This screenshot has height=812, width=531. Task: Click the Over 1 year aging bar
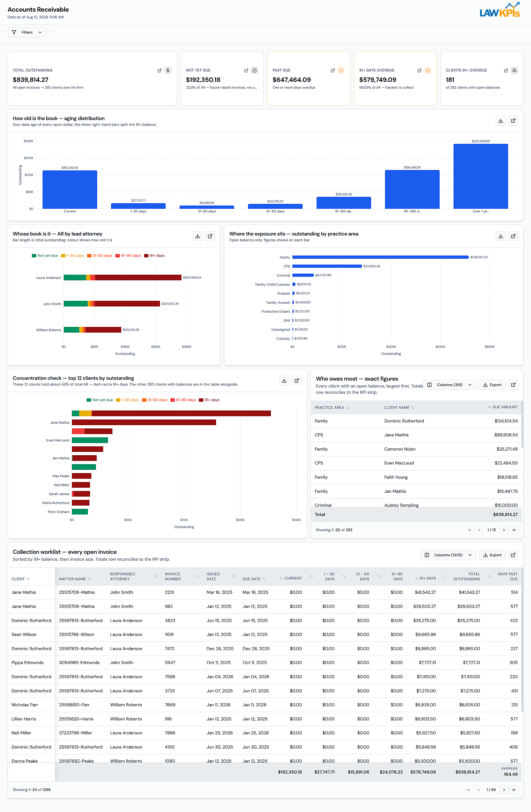point(481,176)
